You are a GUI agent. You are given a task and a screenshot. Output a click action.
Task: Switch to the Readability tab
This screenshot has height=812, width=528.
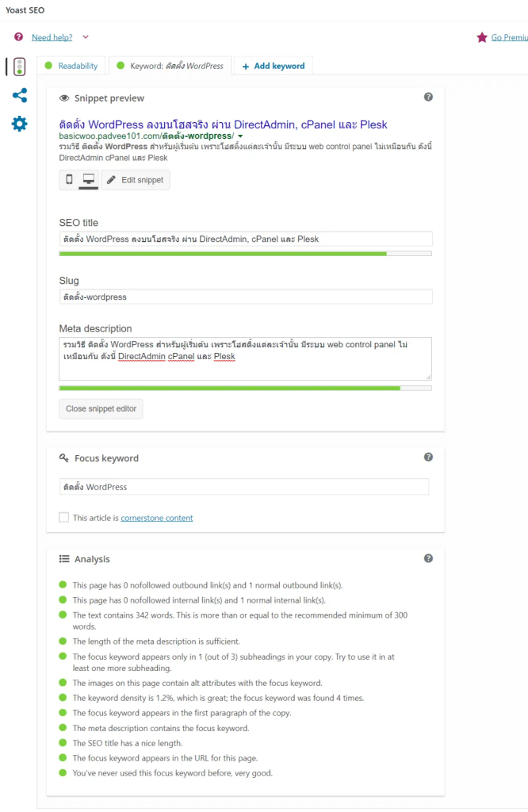coord(72,66)
